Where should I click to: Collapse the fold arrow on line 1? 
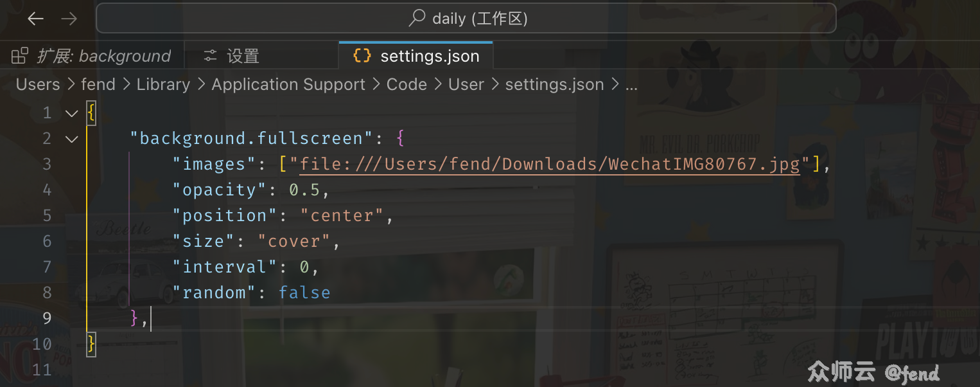71,113
